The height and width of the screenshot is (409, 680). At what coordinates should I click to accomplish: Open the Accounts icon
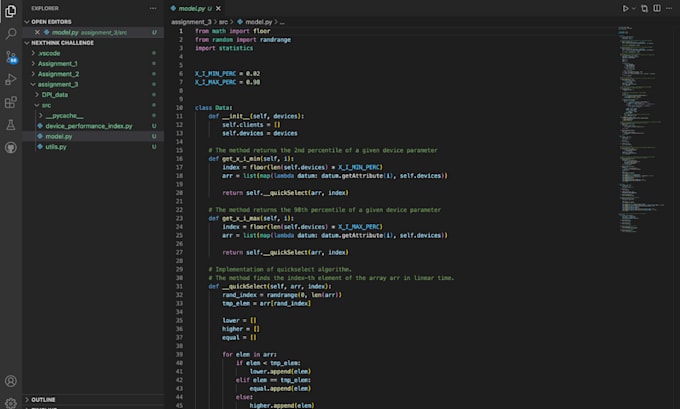11,381
